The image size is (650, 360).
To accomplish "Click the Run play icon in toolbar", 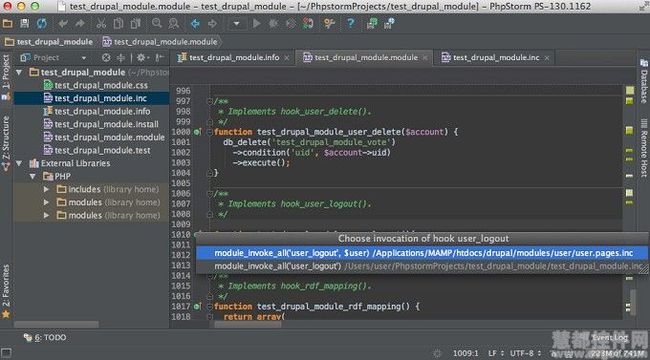I will coord(257,24).
